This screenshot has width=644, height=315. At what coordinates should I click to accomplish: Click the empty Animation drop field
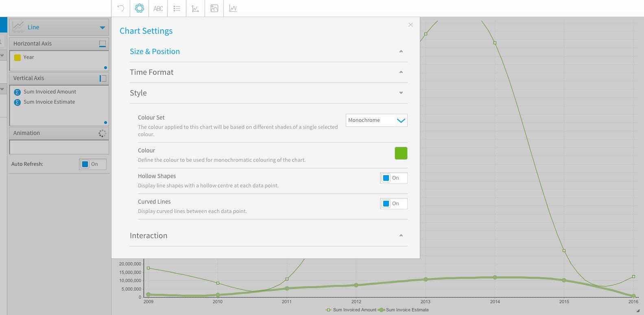59,147
